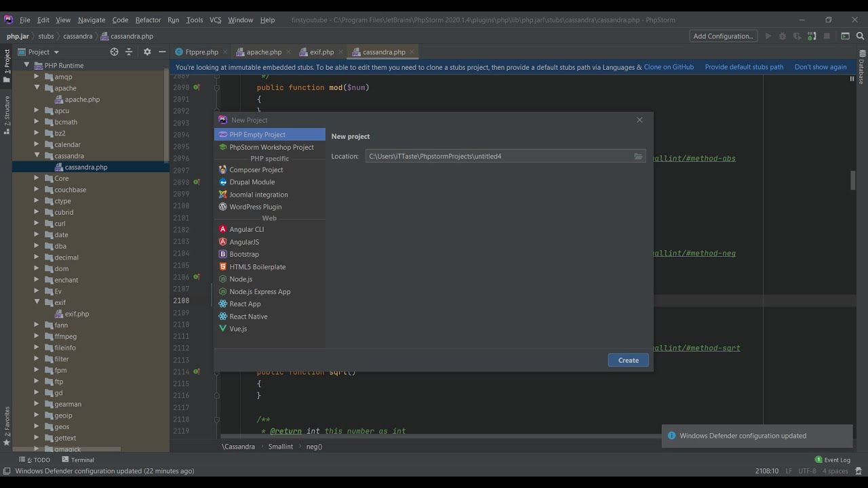Choose Vue.js project template

tap(270, 329)
